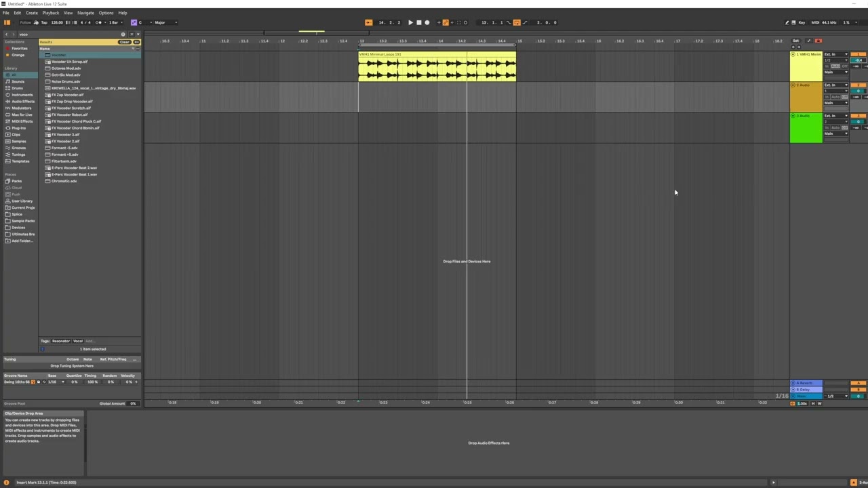Open the Create menu
Viewport: 868px width, 488px height.
pyautogui.click(x=32, y=13)
